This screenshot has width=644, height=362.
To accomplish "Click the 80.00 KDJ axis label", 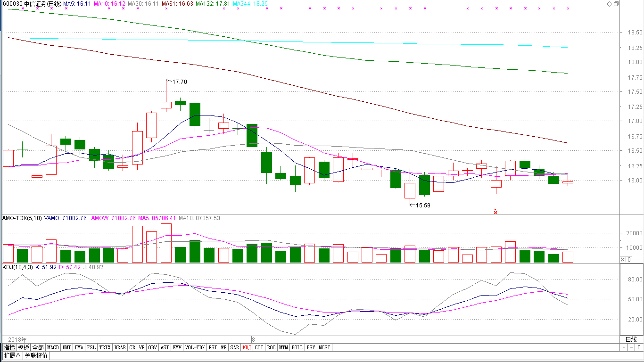I will (635, 279).
